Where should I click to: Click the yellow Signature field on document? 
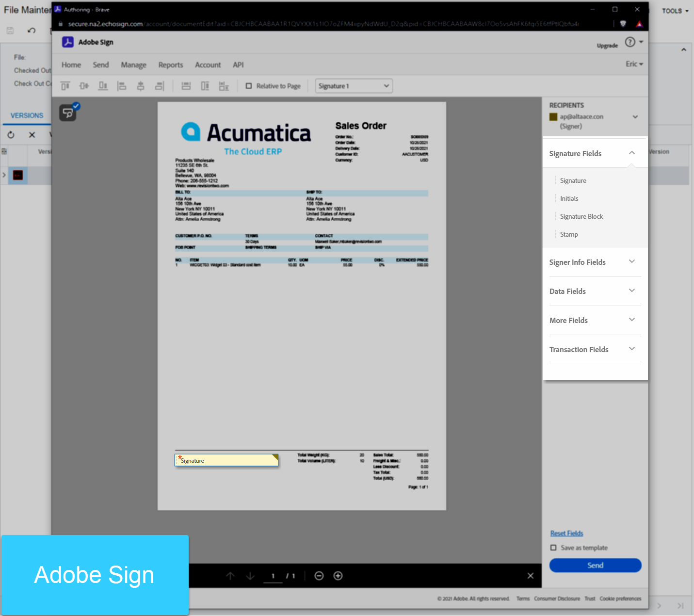pos(226,460)
